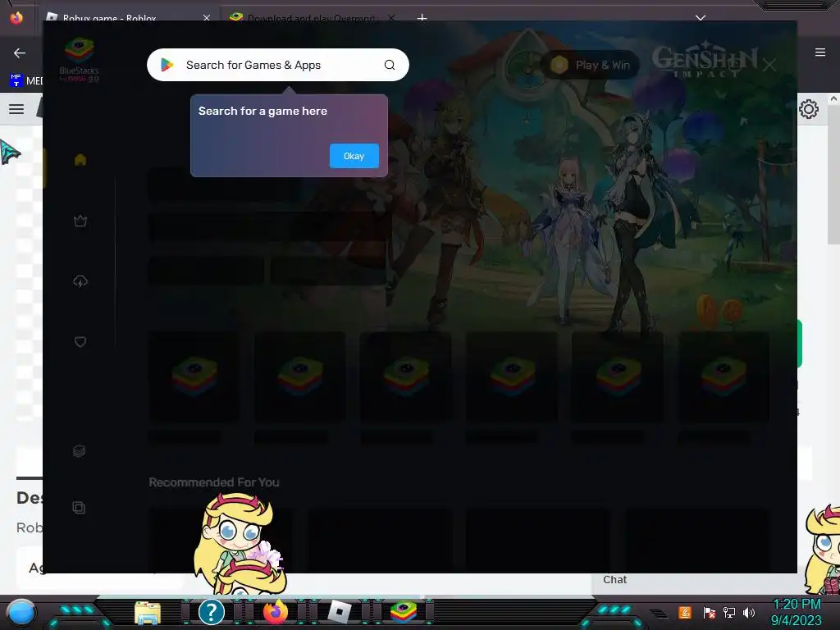Open the Firefox application menu
This screenshot has height=630, width=840.
point(820,52)
